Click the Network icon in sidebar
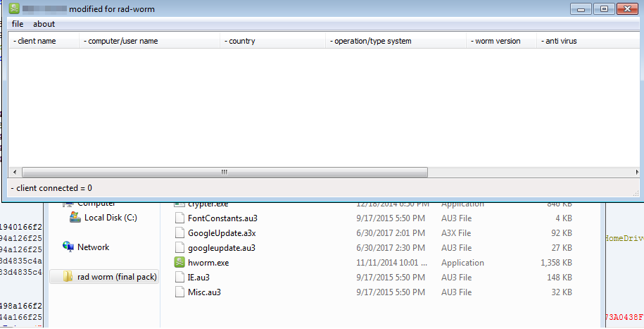Image resolution: width=644 pixels, height=329 pixels. (x=68, y=247)
